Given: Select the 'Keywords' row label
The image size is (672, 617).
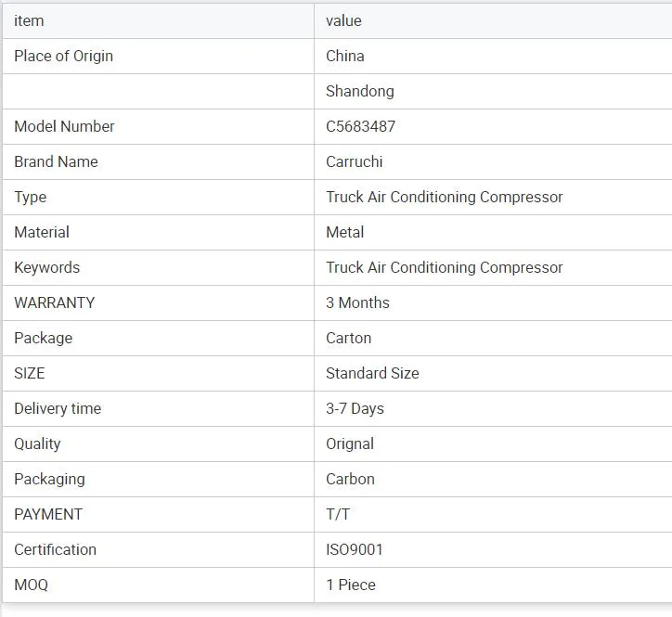Looking at the screenshot, I should click(46, 267).
